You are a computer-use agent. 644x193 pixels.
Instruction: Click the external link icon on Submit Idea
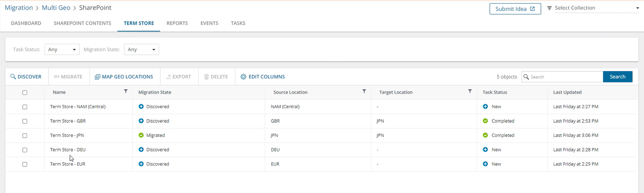pyautogui.click(x=532, y=9)
